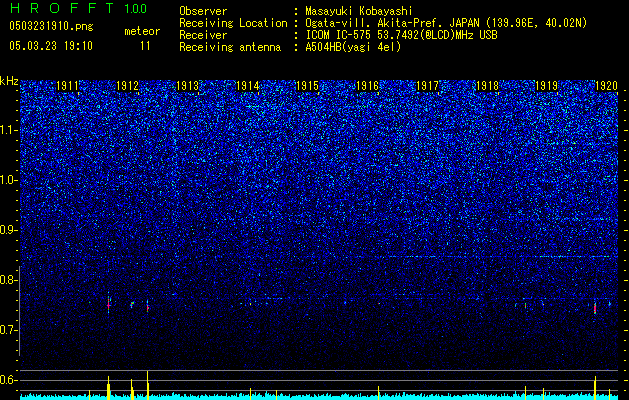The width and height of the screenshot is (629, 400).
Task: Click the meteor count value 11
Action: click(x=145, y=46)
